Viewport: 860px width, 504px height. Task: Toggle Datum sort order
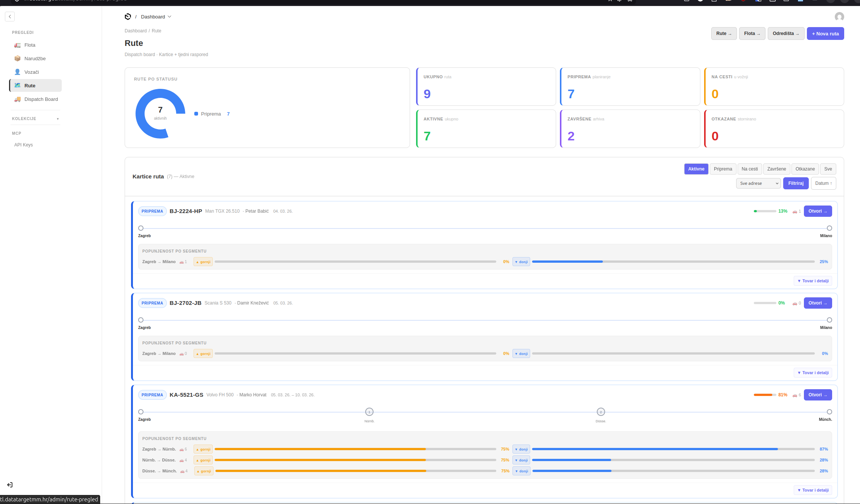coord(823,183)
